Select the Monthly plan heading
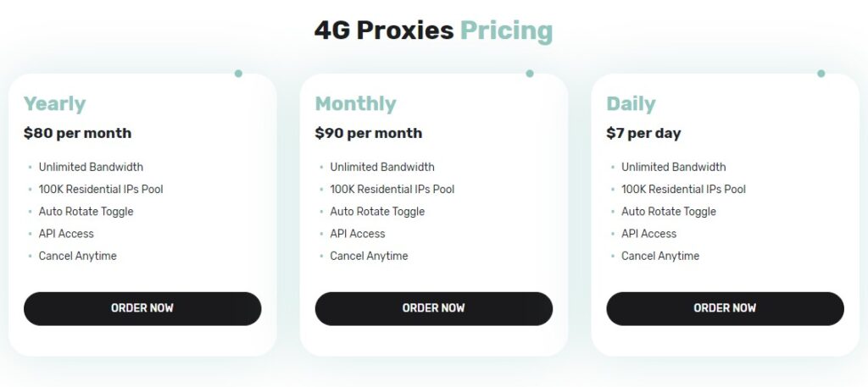This screenshot has height=387, width=868. 355,104
